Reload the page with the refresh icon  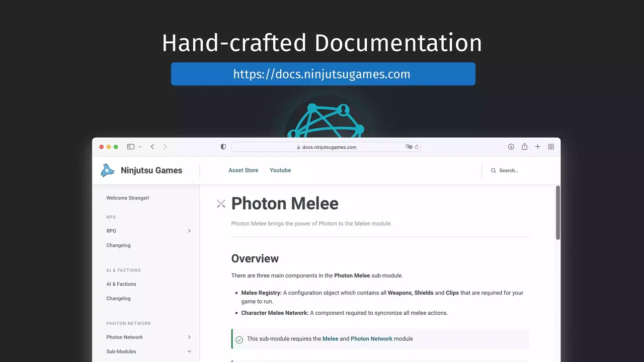point(417,147)
